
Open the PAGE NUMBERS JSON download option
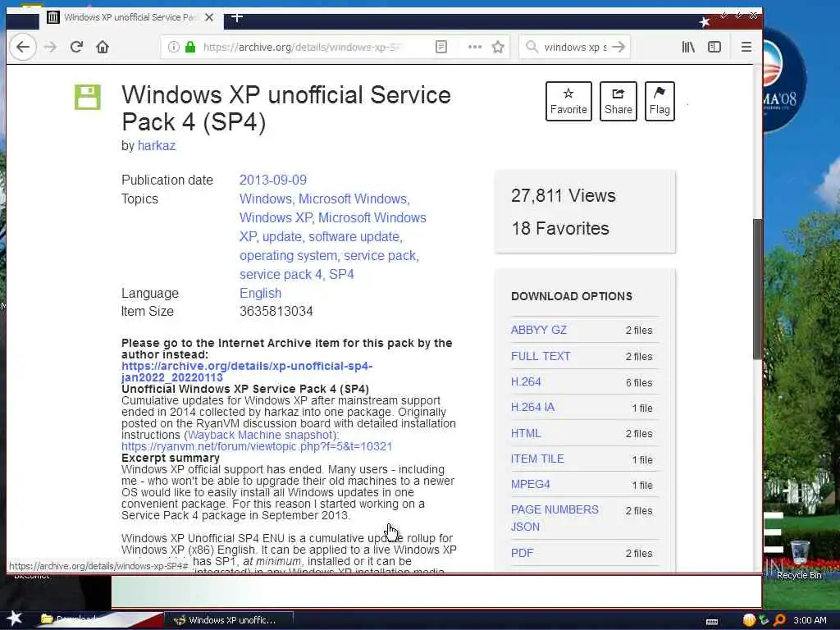coord(555,518)
